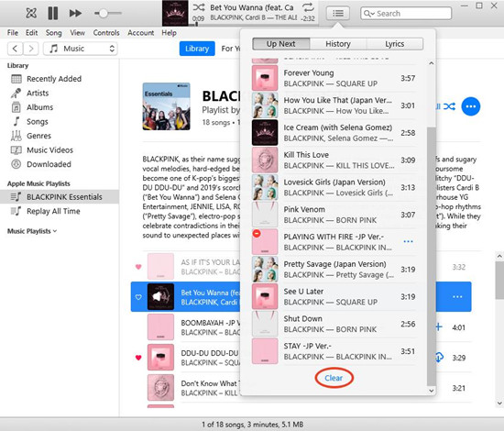This screenshot has height=431, width=504.
Task: Select Shut Down in Up Next
Action: 334,324
